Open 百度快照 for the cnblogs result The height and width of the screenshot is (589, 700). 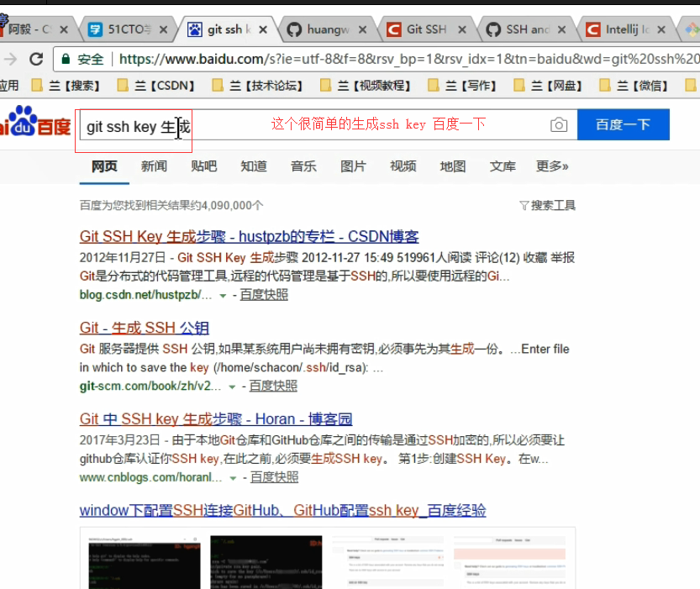coord(274,477)
